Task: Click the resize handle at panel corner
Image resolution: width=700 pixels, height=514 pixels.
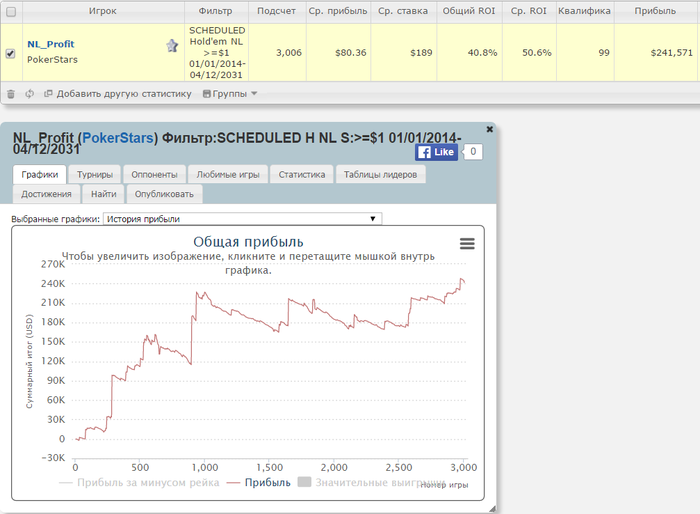Action: click(492, 509)
